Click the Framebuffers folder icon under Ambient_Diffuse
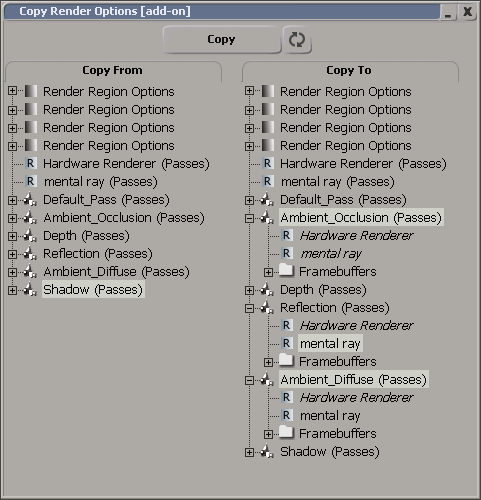Screen dimensions: 481x500 click(287, 433)
